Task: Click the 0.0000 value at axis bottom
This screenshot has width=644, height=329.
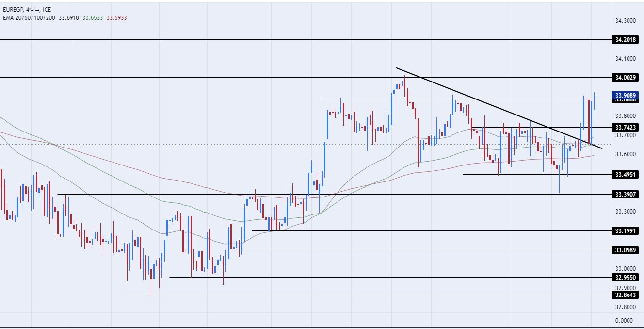Action: point(625,321)
